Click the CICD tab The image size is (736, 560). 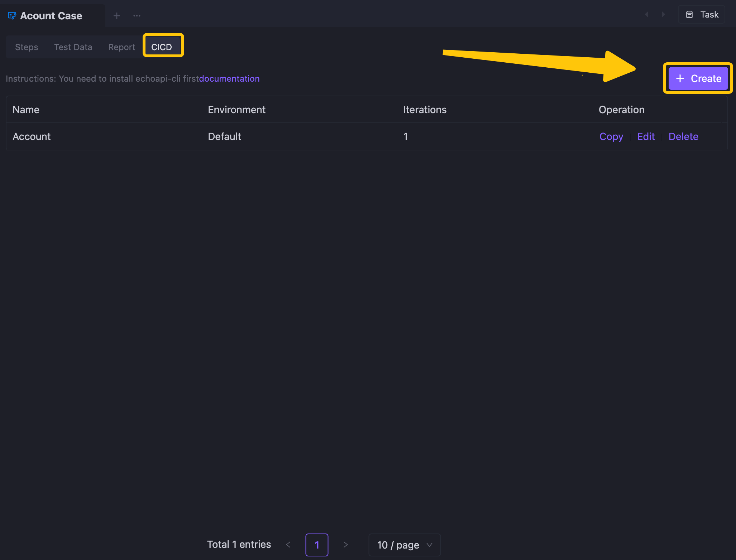coord(162,47)
